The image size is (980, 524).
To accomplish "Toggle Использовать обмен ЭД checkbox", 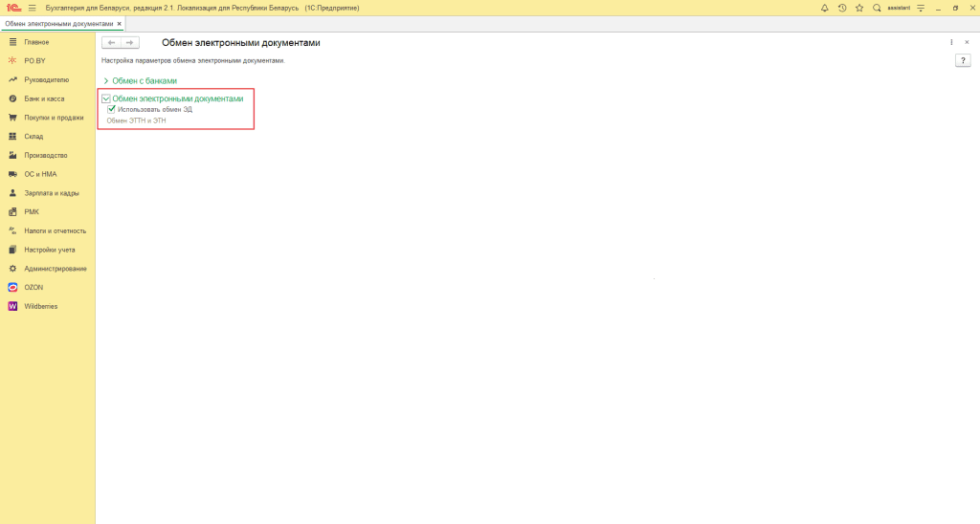I will click(111, 109).
